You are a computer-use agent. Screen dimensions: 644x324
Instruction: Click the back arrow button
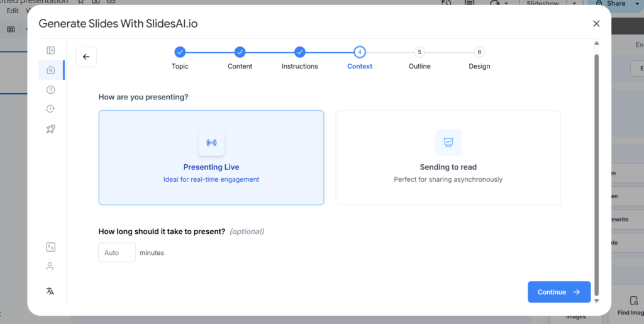click(x=86, y=57)
